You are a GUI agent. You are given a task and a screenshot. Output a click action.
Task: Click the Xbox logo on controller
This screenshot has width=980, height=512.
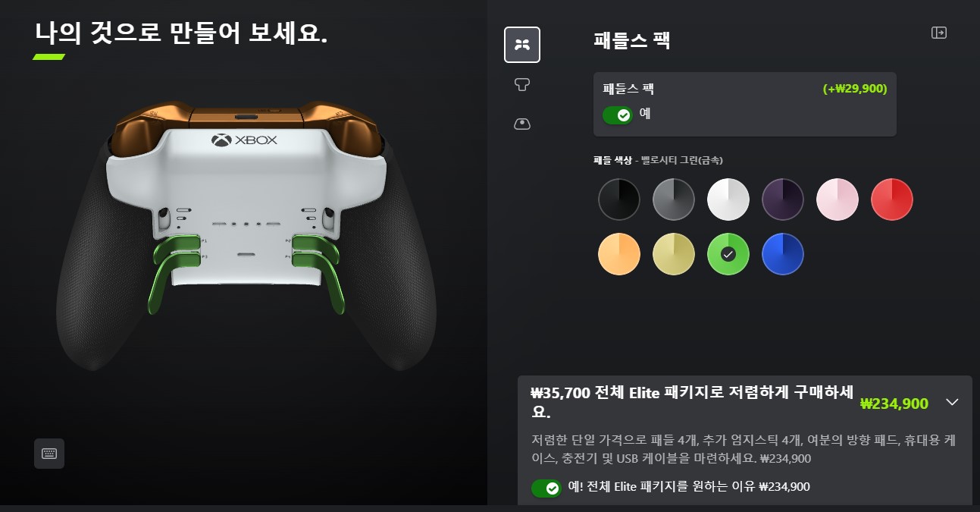[244, 140]
